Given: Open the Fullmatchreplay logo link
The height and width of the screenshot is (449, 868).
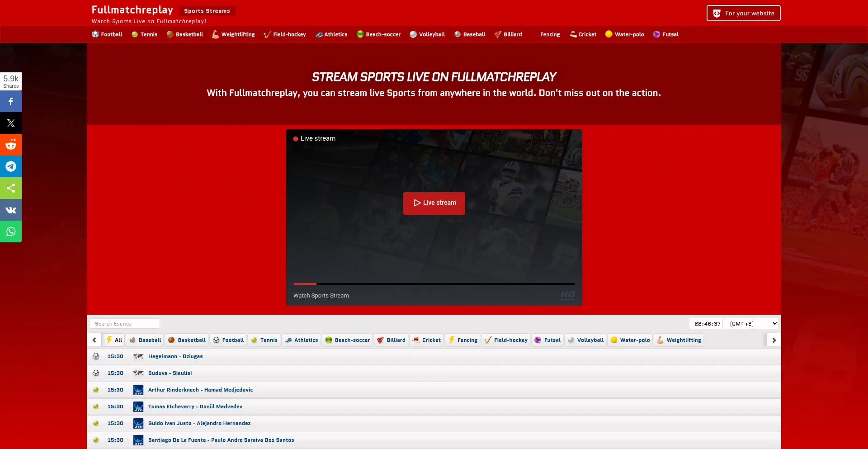Looking at the screenshot, I should click(132, 10).
